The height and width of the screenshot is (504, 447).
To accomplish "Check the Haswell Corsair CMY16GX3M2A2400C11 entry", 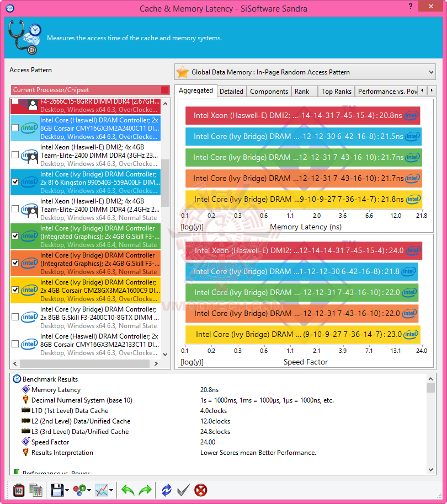I will (x=15, y=127).
